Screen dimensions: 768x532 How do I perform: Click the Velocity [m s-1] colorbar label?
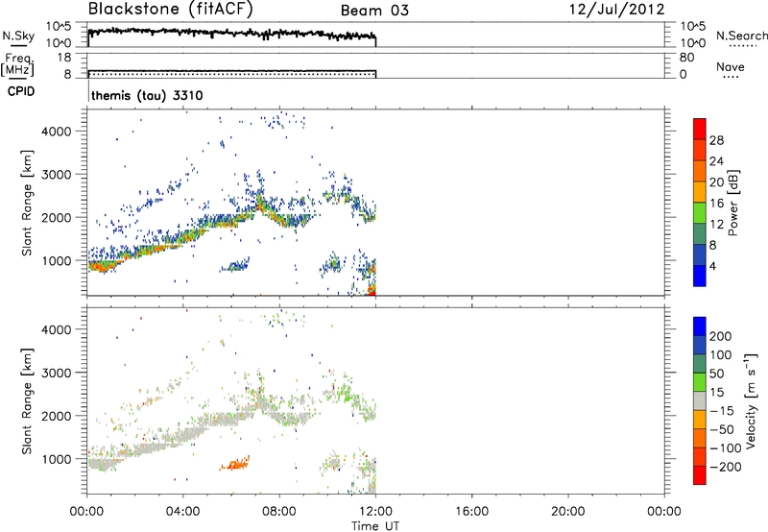tap(751, 401)
